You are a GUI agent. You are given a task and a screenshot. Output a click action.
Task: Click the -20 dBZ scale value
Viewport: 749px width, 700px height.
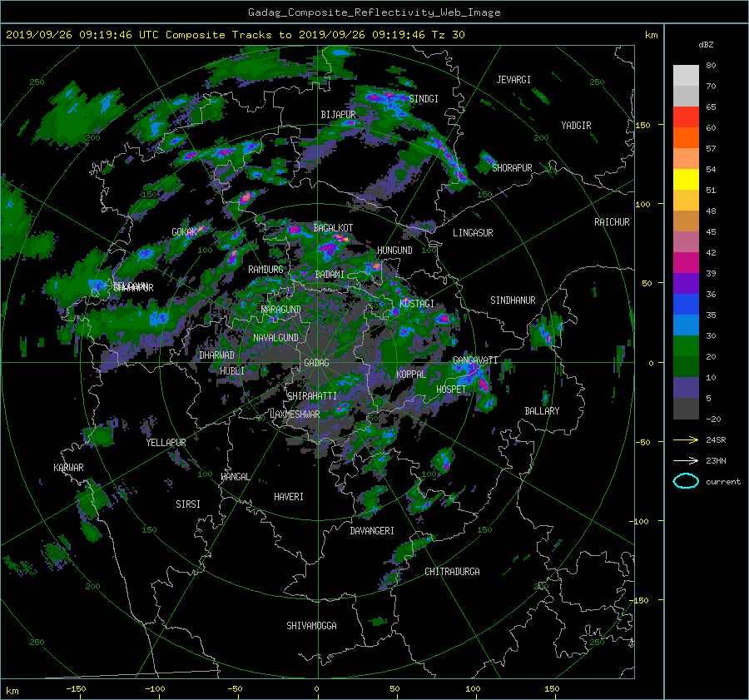coord(713,419)
